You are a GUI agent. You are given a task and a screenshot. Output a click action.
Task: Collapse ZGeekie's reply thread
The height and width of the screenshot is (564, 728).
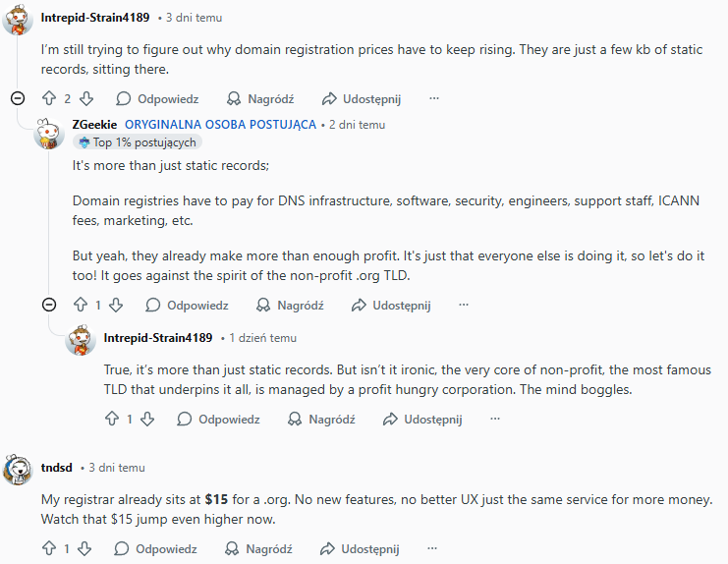click(49, 306)
